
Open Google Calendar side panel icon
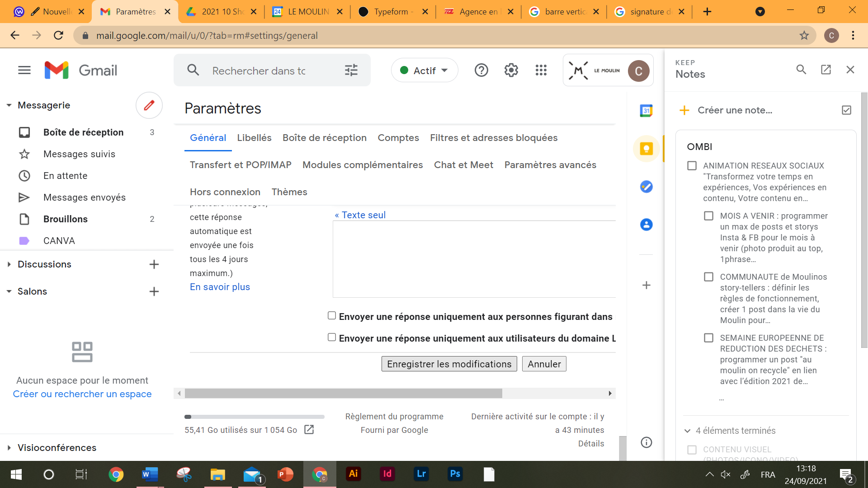(646, 111)
